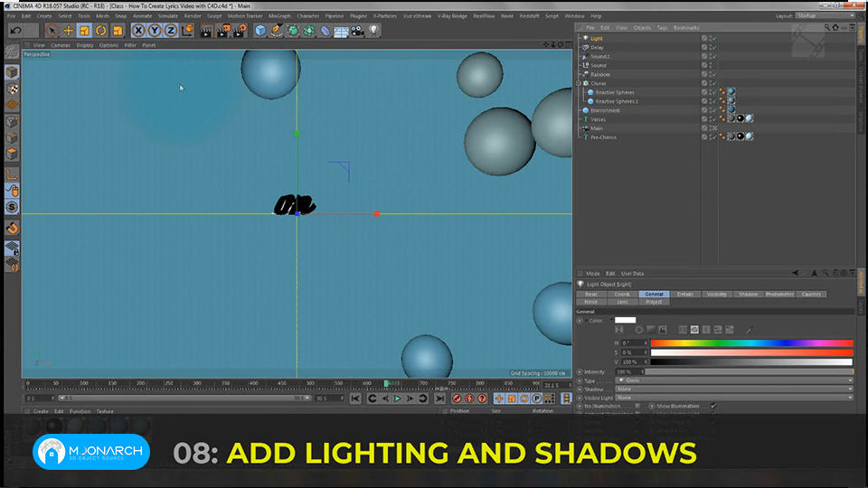The width and height of the screenshot is (868, 488).
Task: Select the Rotate tool
Action: 100,31
